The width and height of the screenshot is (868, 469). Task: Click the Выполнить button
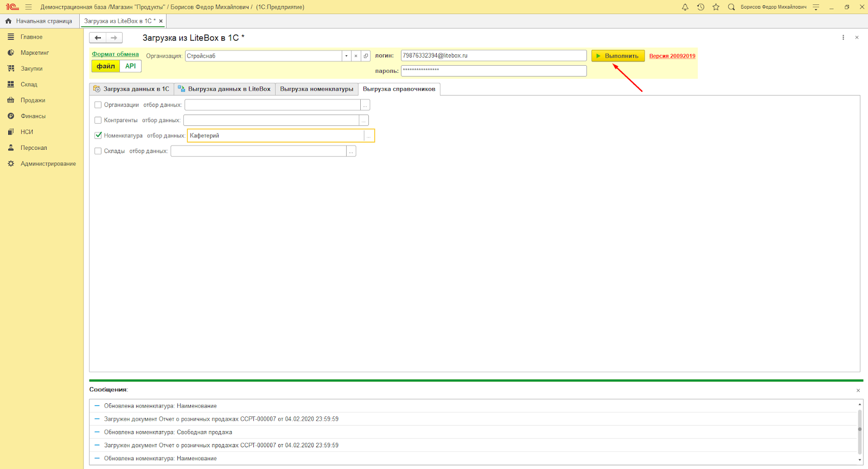tap(618, 56)
